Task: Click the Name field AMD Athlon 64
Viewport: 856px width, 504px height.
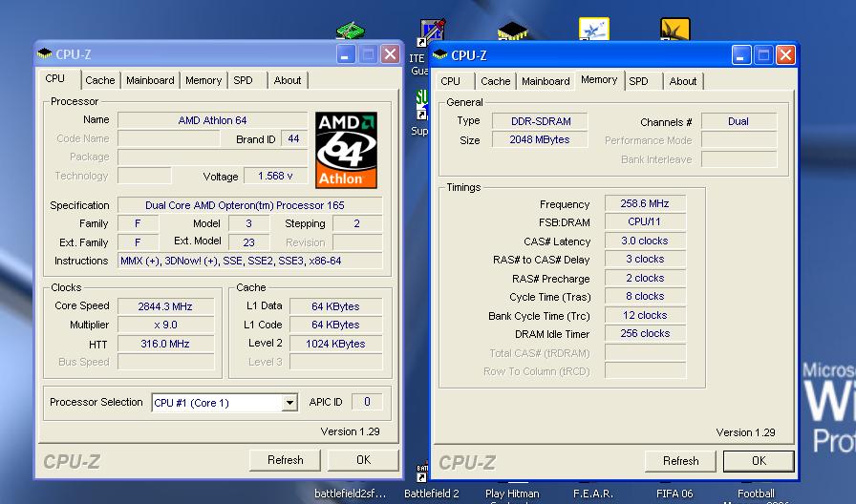Action: (x=212, y=120)
